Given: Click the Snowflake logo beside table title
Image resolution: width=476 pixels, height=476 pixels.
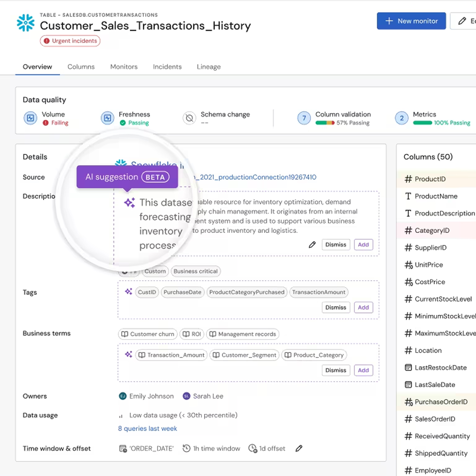Looking at the screenshot, I should 26,23.
